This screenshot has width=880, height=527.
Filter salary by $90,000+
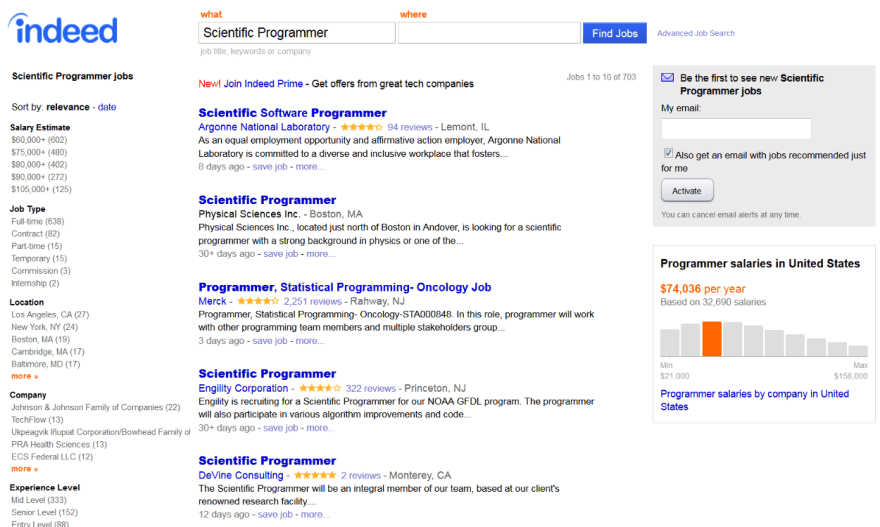(x=39, y=177)
